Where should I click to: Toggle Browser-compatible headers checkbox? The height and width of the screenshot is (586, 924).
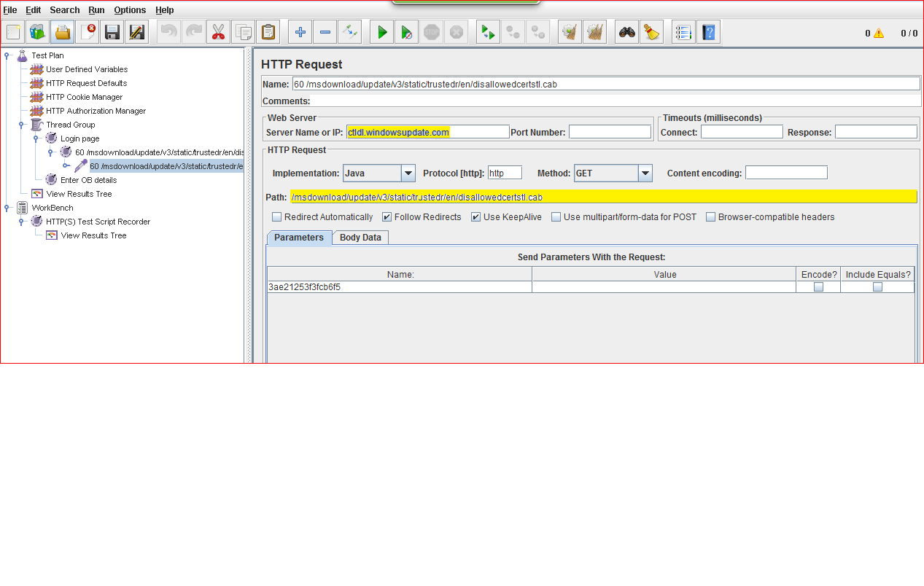click(x=711, y=217)
